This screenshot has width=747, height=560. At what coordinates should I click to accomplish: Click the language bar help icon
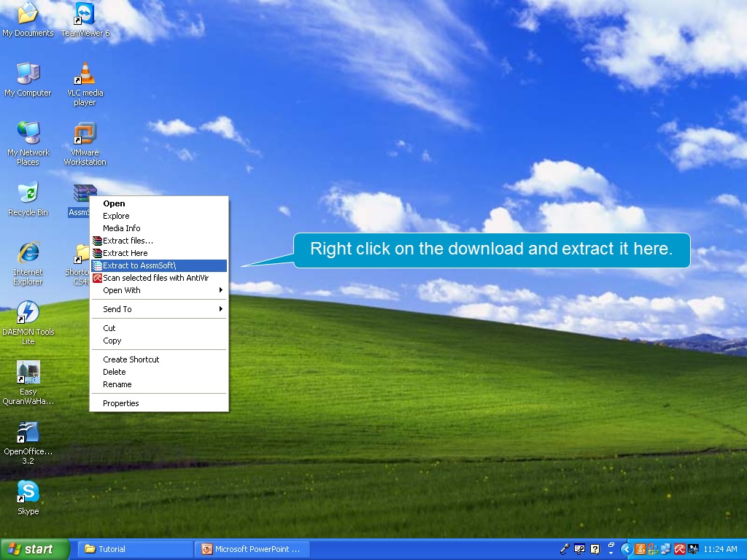pyautogui.click(x=595, y=549)
